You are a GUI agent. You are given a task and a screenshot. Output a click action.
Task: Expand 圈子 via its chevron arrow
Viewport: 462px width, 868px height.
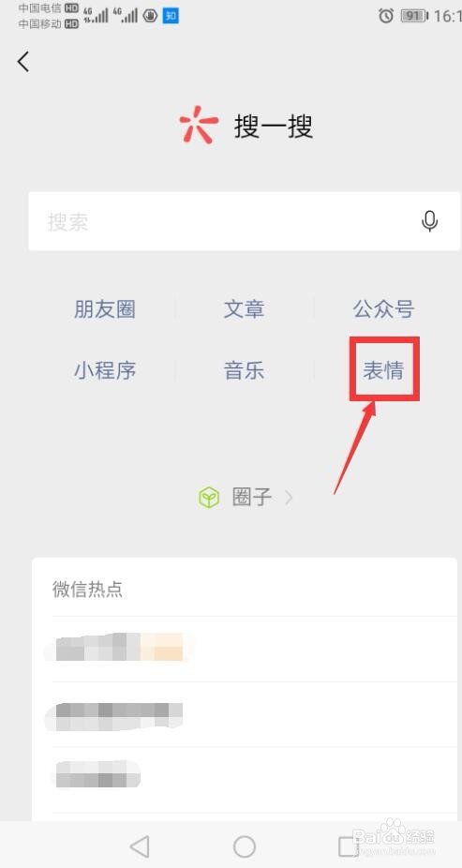pyautogui.click(x=289, y=499)
